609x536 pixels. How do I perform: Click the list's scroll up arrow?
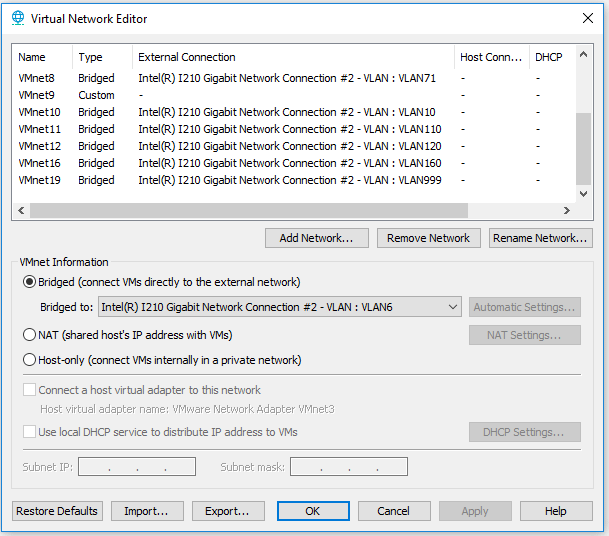[583, 54]
